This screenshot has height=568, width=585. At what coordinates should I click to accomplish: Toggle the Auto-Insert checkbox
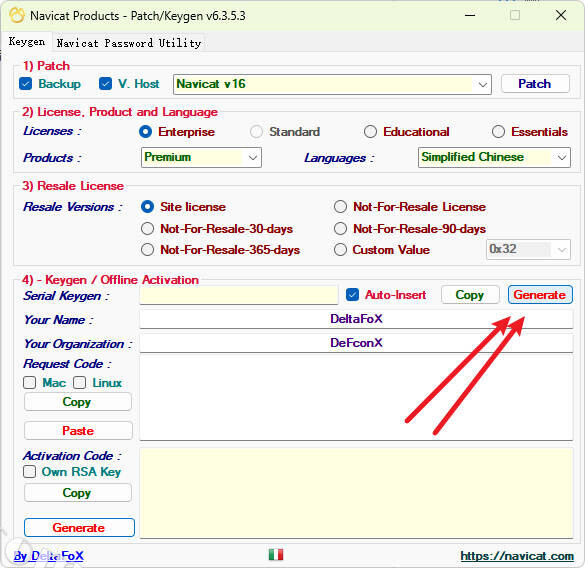point(353,295)
